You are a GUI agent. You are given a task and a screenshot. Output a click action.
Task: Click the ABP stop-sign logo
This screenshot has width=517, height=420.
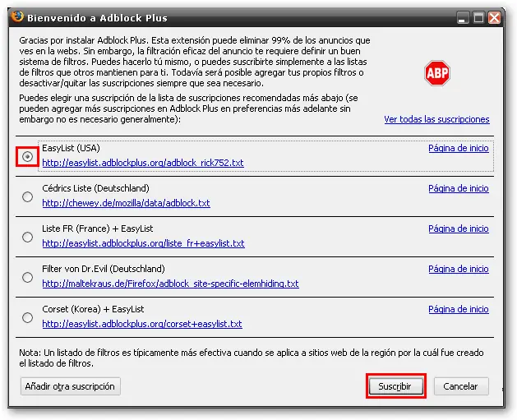pyautogui.click(x=437, y=73)
